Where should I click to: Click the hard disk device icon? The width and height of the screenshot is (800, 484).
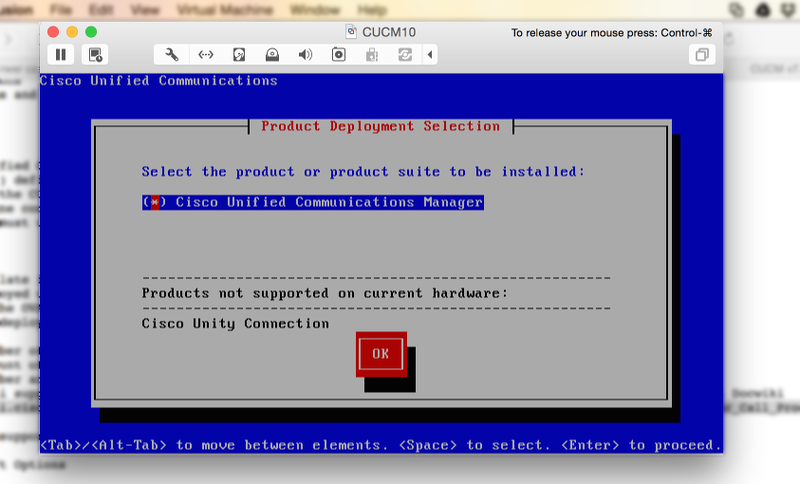239,55
